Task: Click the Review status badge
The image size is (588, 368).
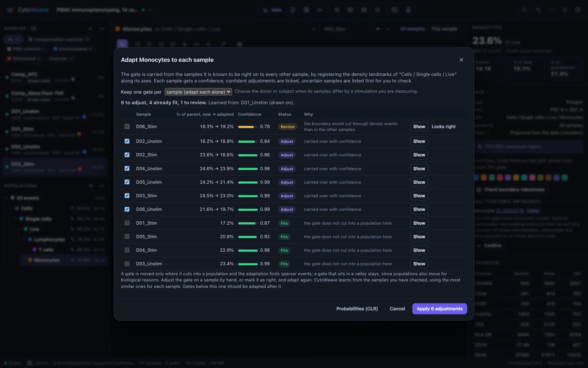Action: 287,127
